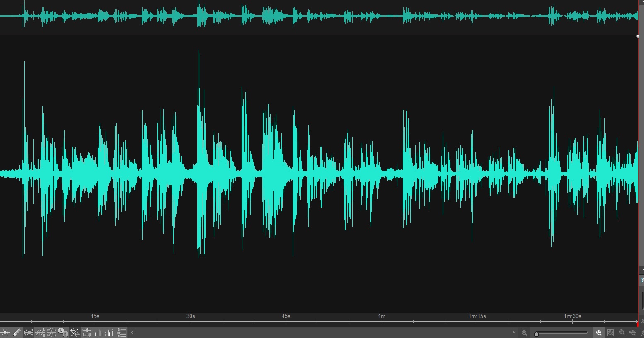The image size is (644, 338).
Task: Click the L R channel circles icon
Action: coord(63,332)
